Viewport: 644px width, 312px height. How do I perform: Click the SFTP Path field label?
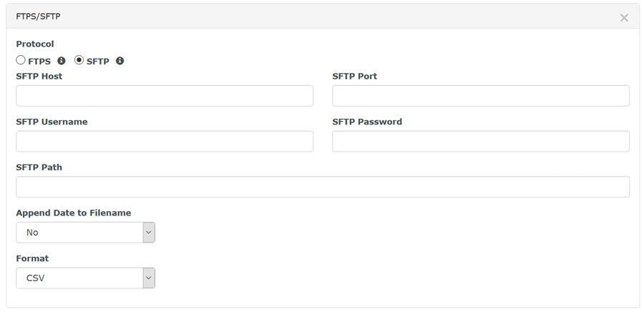(39, 167)
